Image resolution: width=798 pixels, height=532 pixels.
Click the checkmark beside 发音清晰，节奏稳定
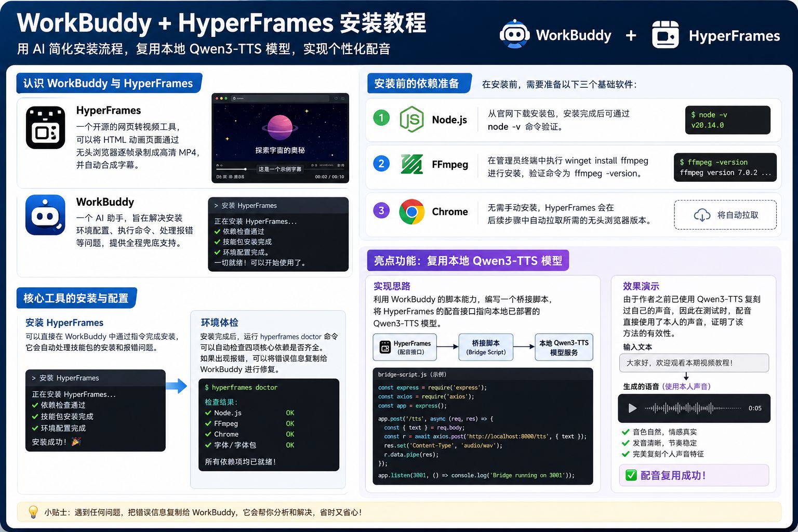pos(626,443)
